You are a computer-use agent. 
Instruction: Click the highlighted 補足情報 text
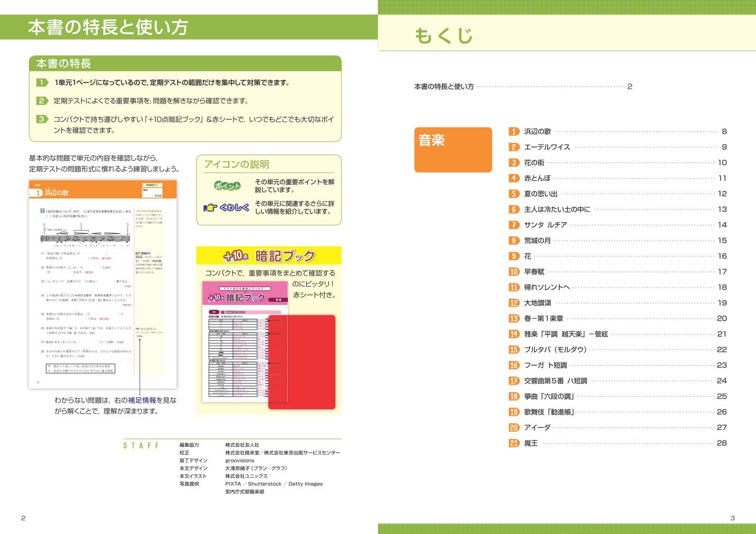click(x=142, y=400)
